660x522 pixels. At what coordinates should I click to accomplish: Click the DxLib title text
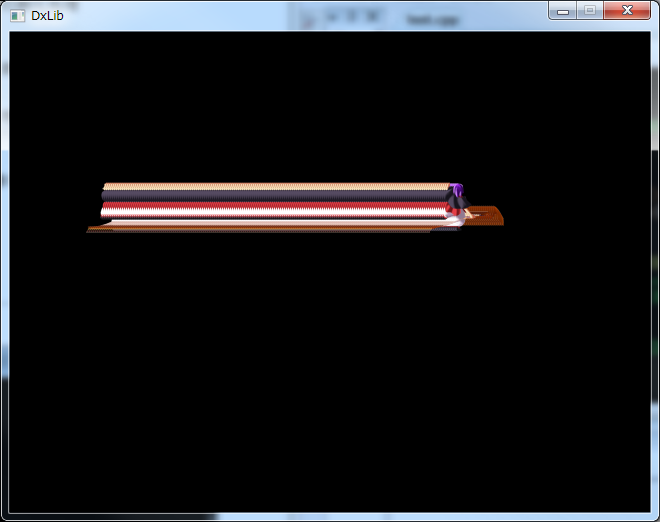47,16
